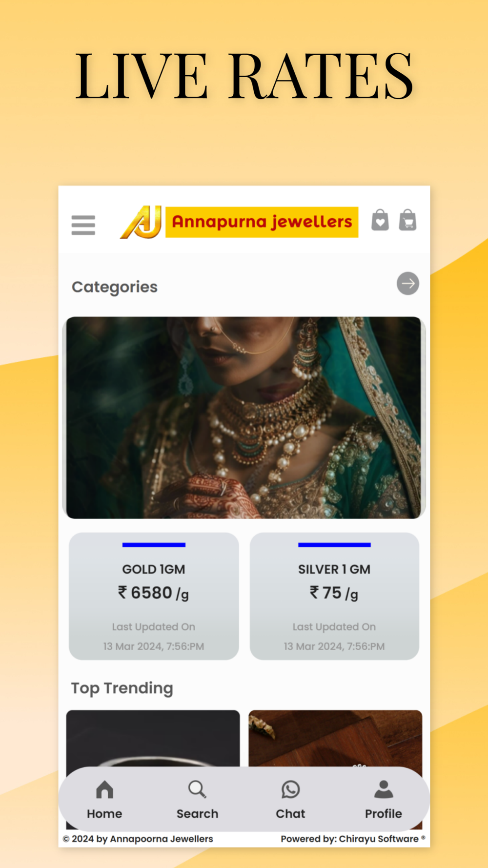Screen dimensions: 488x868
Task: Tap the Home icon in bottom bar
Action: pos(104,789)
